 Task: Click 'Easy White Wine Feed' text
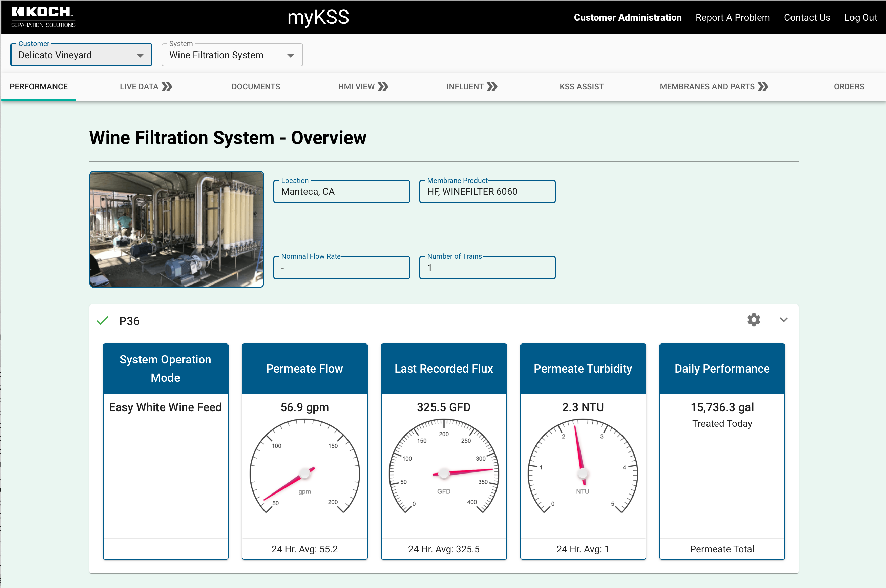pyautogui.click(x=165, y=407)
